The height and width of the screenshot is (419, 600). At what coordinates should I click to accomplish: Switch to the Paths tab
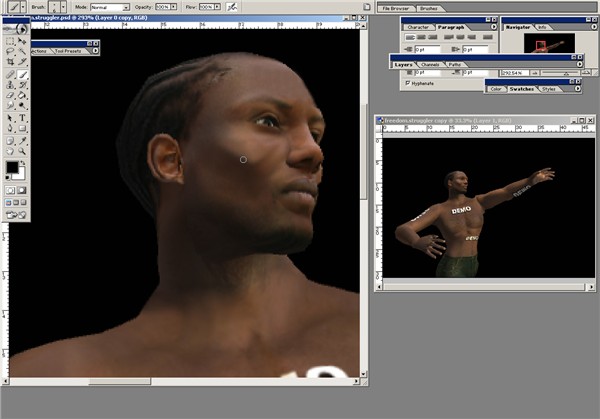(x=455, y=65)
